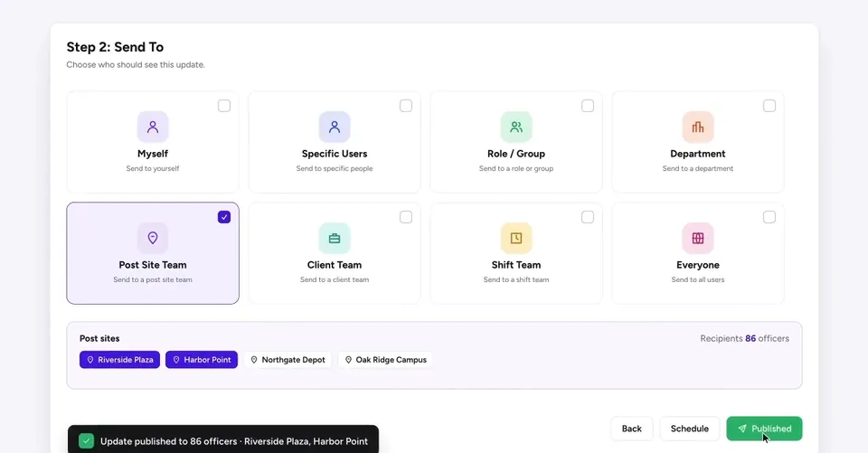Screen dimensions: 868x453
Task: Click the Shift Team clock icon
Action: tap(516, 238)
